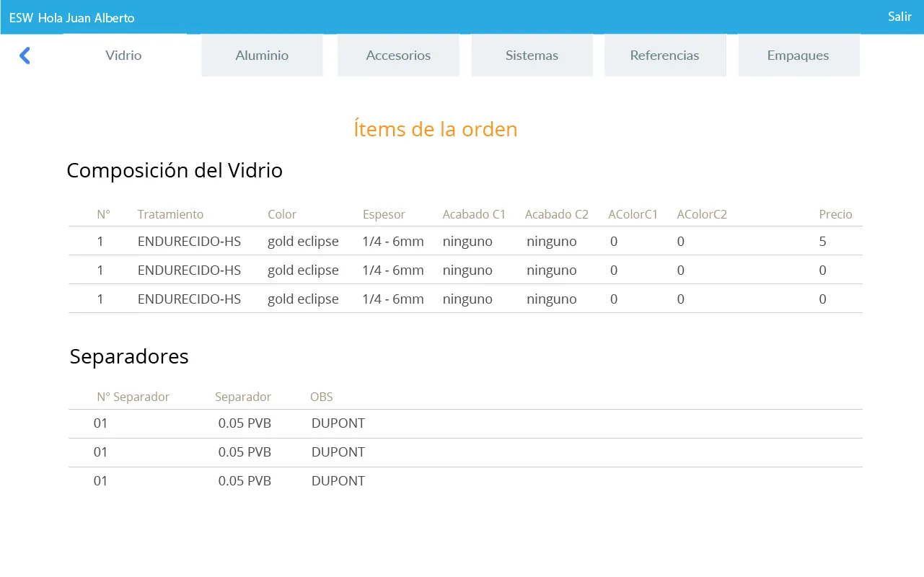Select the 'AColorC2' column header

tap(702, 214)
